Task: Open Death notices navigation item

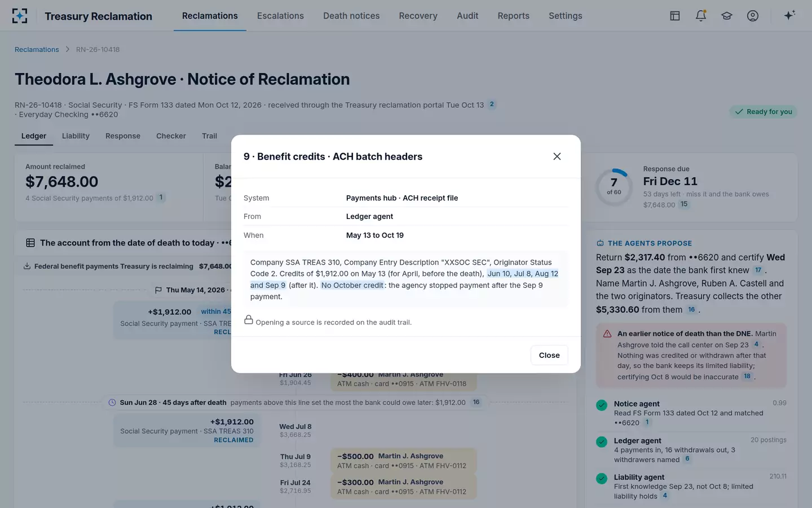Action: 351,16
